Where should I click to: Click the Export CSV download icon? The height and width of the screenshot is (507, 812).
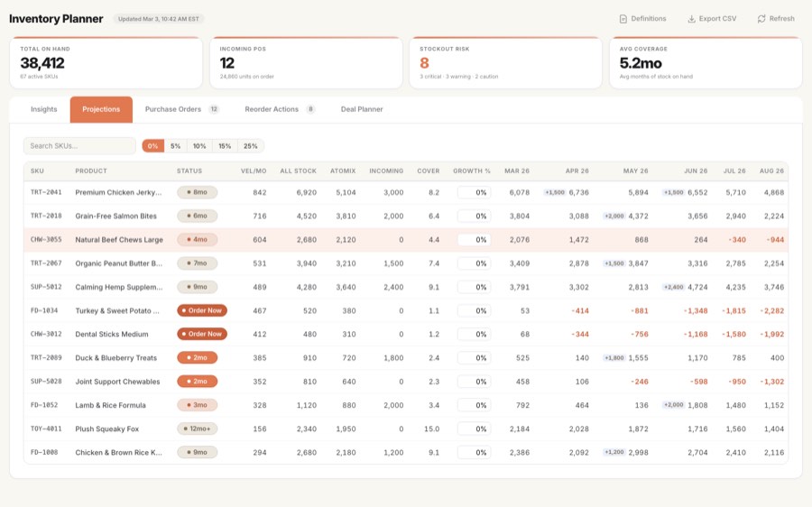(691, 19)
